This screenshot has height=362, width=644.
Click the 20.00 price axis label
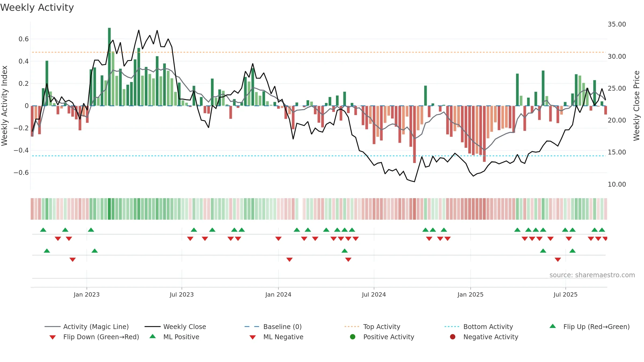click(617, 120)
